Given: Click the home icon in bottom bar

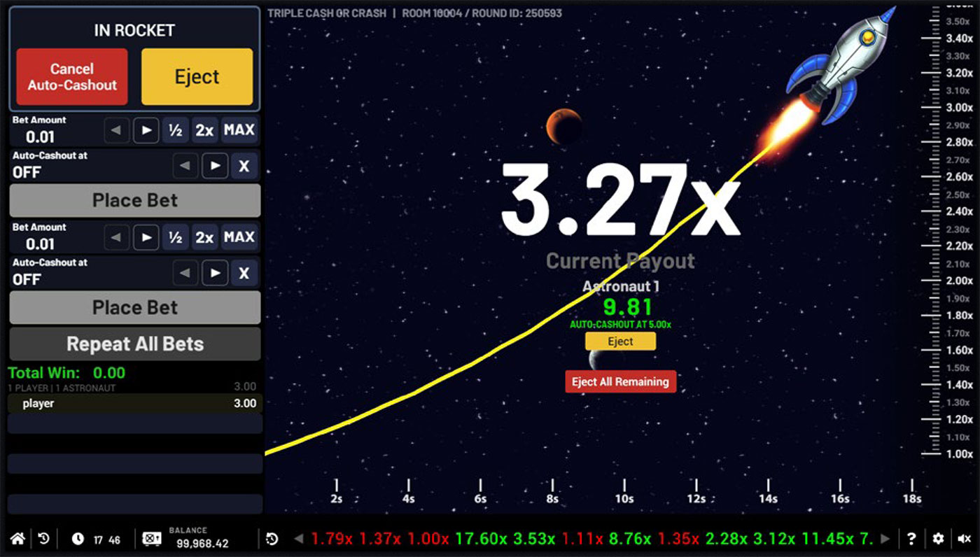Looking at the screenshot, I should pyautogui.click(x=17, y=539).
